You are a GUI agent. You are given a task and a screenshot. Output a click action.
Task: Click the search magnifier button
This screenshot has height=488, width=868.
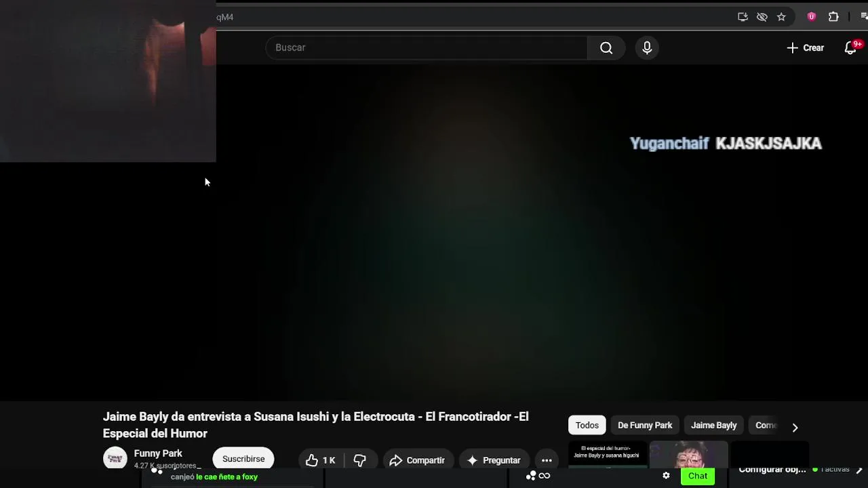606,47
